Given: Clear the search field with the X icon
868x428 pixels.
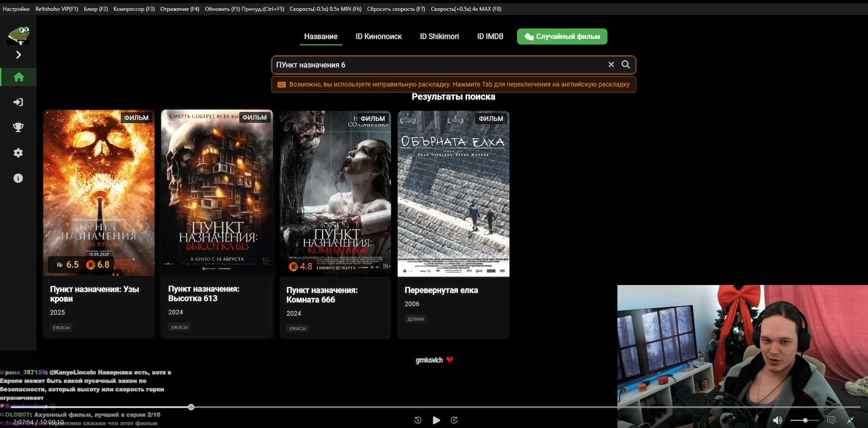Looking at the screenshot, I should 611,64.
